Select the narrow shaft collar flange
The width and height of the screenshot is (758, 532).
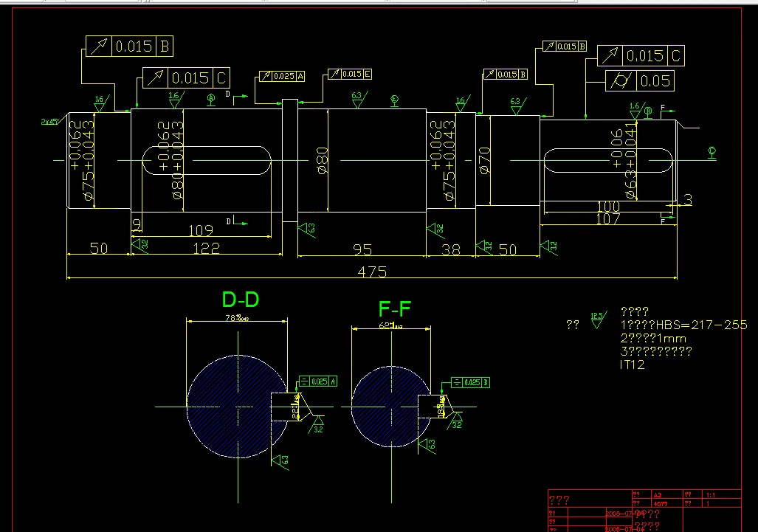(x=289, y=160)
